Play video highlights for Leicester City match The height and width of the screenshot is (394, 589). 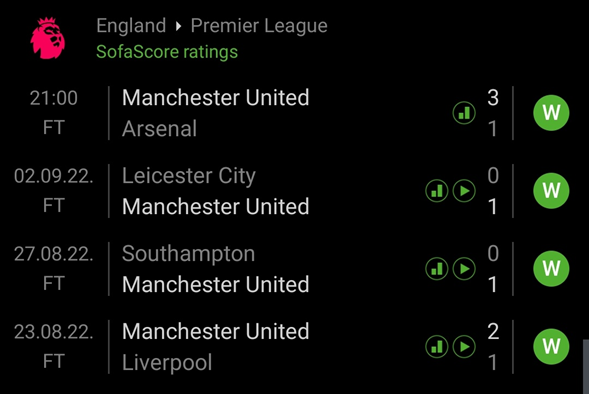point(464,191)
